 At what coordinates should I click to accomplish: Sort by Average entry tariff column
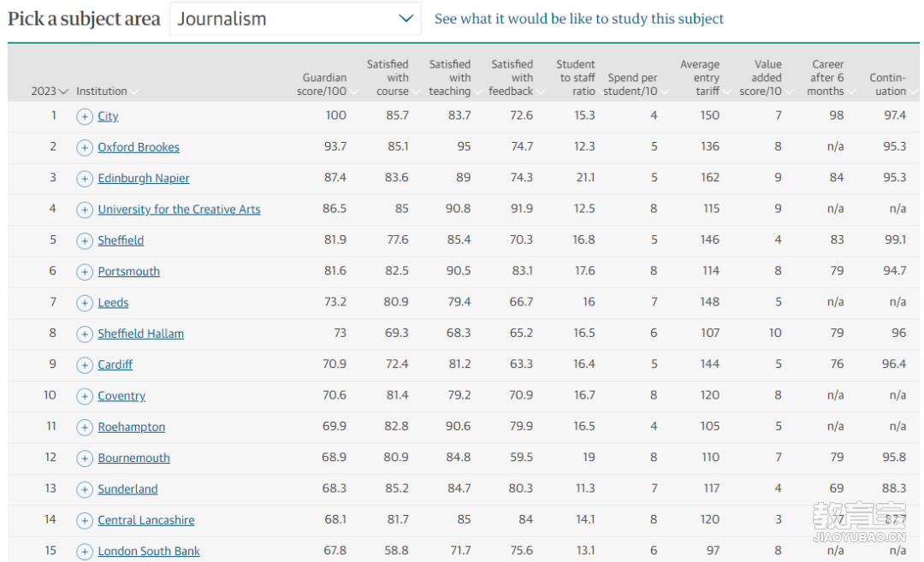(x=705, y=78)
